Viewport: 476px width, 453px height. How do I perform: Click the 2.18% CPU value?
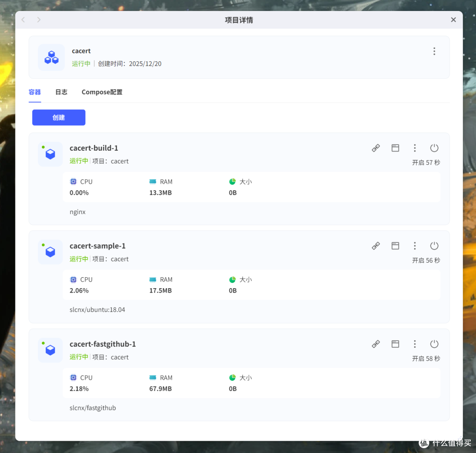[x=79, y=389]
